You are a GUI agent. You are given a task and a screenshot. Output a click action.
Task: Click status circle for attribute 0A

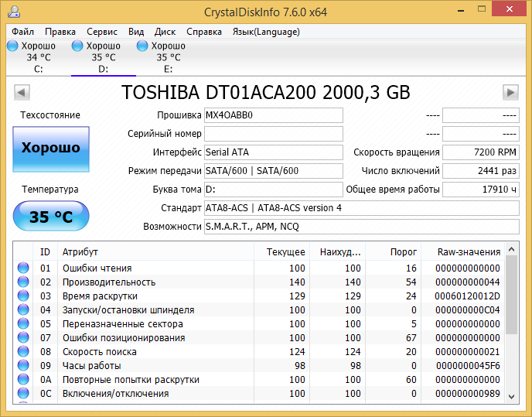[23, 379]
